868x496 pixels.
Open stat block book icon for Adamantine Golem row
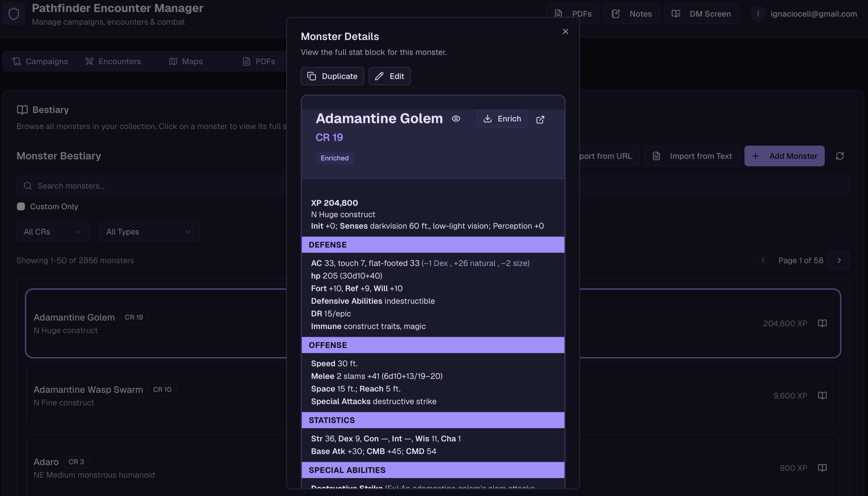tap(822, 323)
